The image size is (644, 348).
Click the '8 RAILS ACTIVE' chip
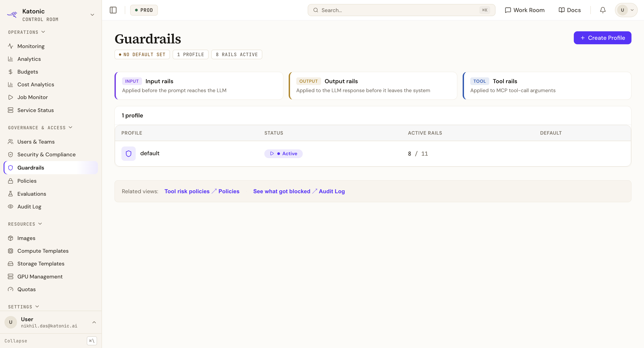(x=237, y=55)
